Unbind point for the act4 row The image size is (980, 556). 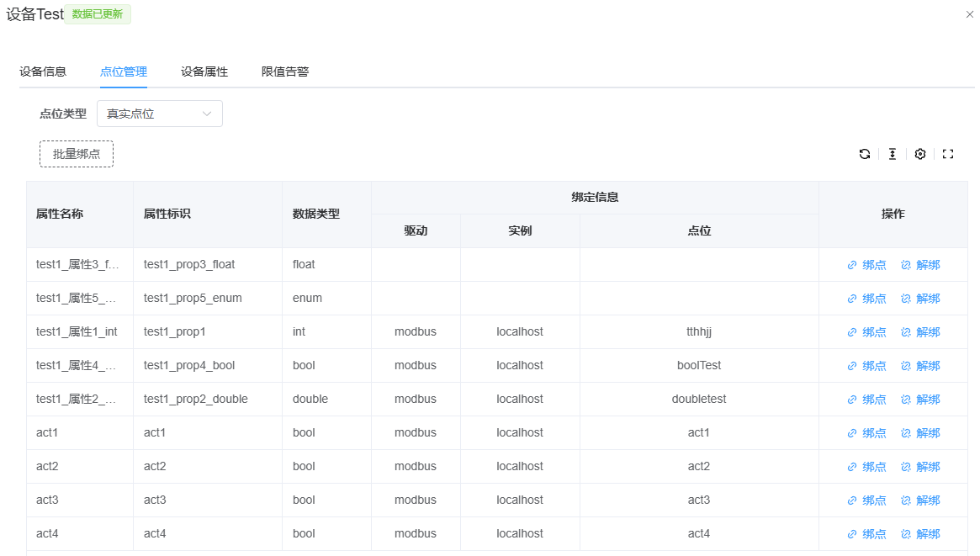click(x=920, y=535)
